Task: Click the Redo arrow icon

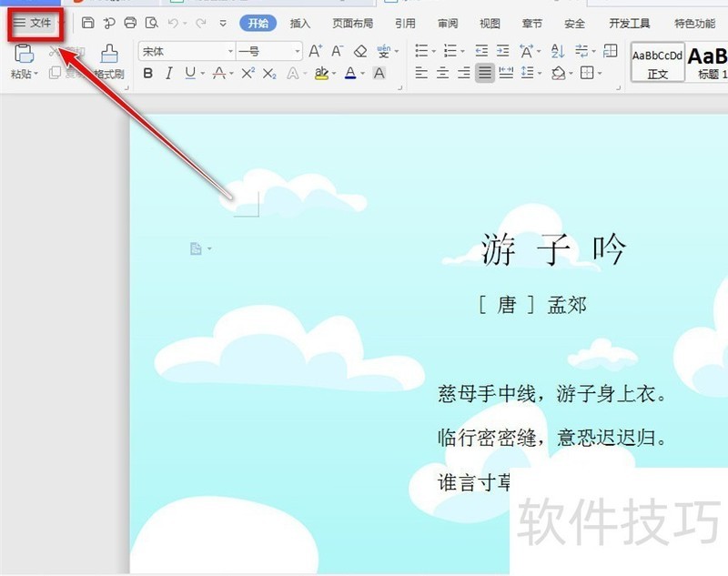Action: [x=200, y=23]
